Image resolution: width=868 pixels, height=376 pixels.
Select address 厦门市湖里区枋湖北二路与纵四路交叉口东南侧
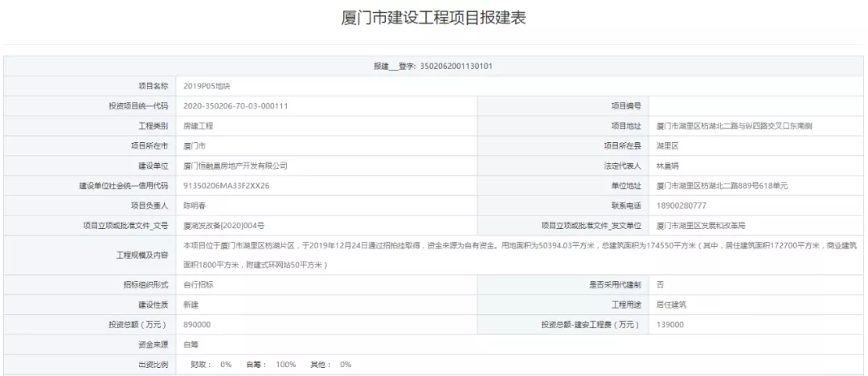pyautogui.click(x=734, y=126)
